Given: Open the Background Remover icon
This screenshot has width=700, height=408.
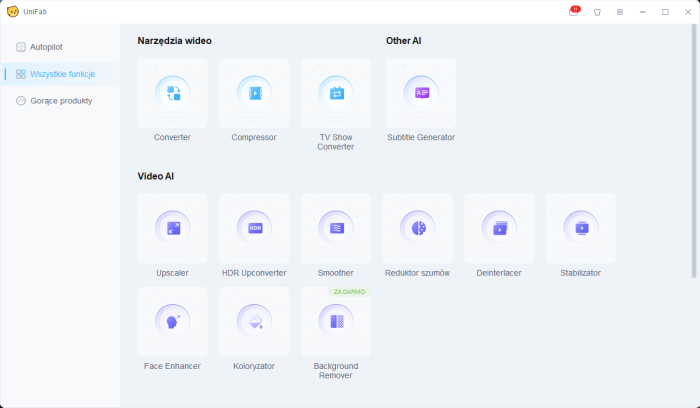Looking at the screenshot, I should [336, 321].
